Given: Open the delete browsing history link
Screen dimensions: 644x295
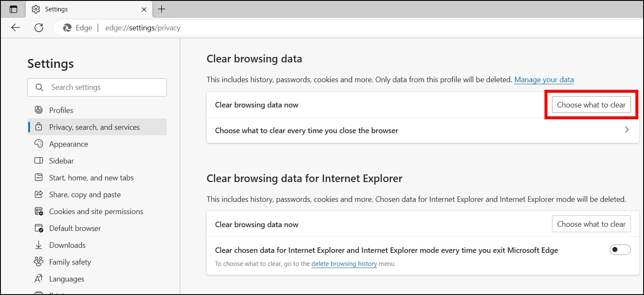Looking at the screenshot, I should (344, 264).
